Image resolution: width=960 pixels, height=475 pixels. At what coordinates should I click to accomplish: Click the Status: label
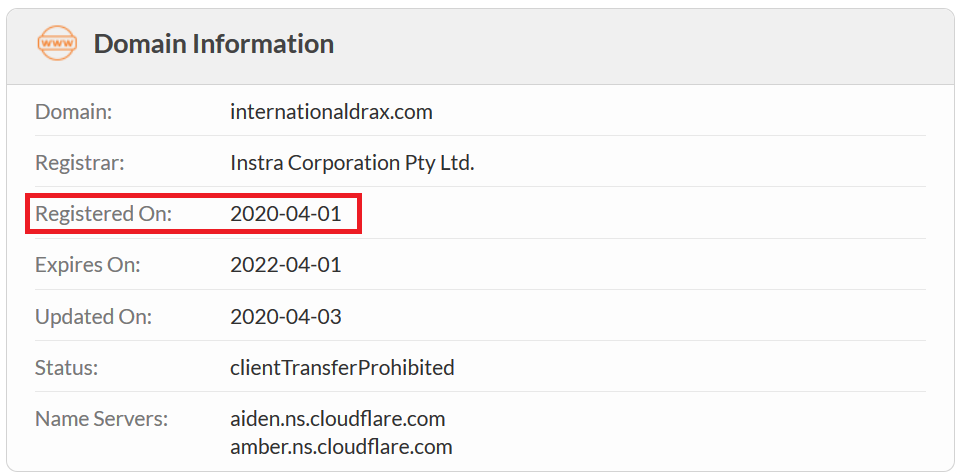[x=67, y=368]
